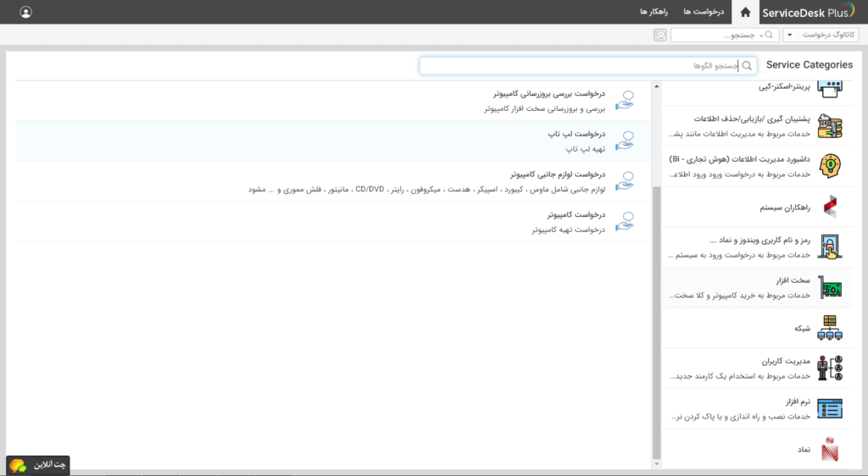The height and width of the screenshot is (476, 868).
Task: Select the Windows password lock category icon
Action: [830, 247]
